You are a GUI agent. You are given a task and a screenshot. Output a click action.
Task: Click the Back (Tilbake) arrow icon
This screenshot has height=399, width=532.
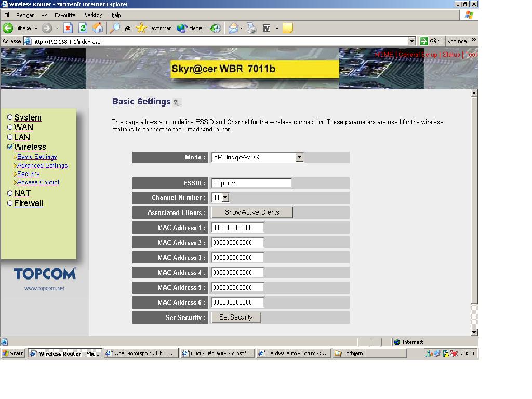pyautogui.click(x=8, y=28)
